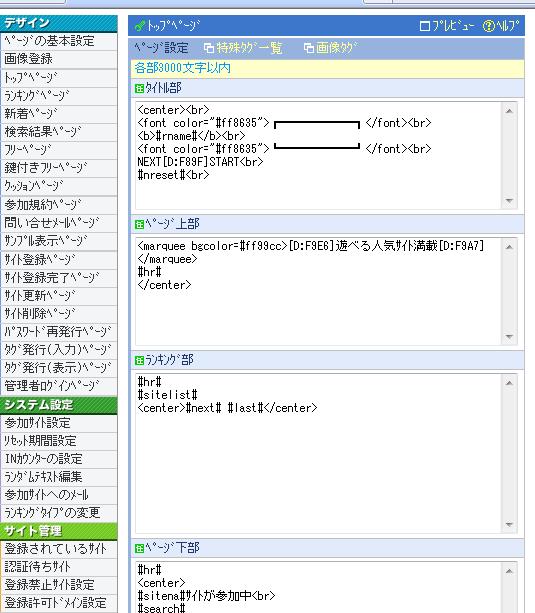Click the プレビュー square icon

424,26
